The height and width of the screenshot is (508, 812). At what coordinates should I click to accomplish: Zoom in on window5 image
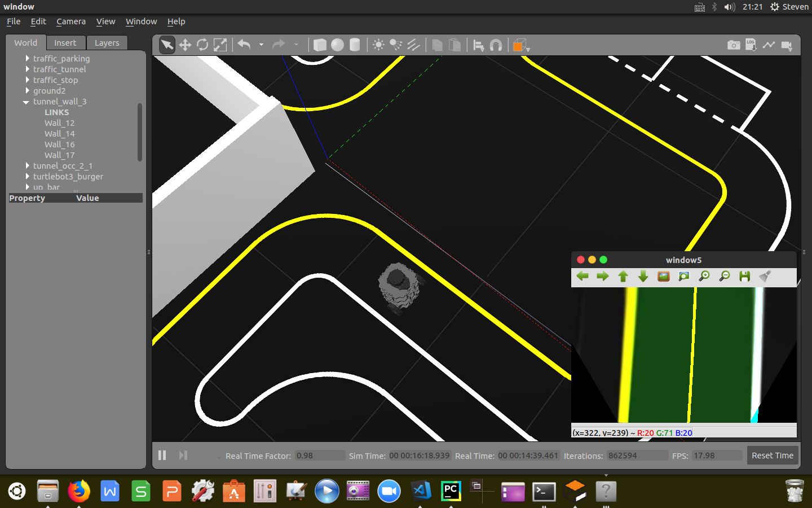coord(704,276)
